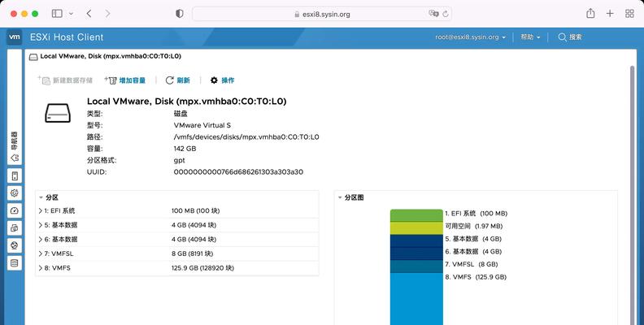Screen dimensions: 644x325
Task: Click 新建数据存储 new datastore button
Action: click(65, 80)
